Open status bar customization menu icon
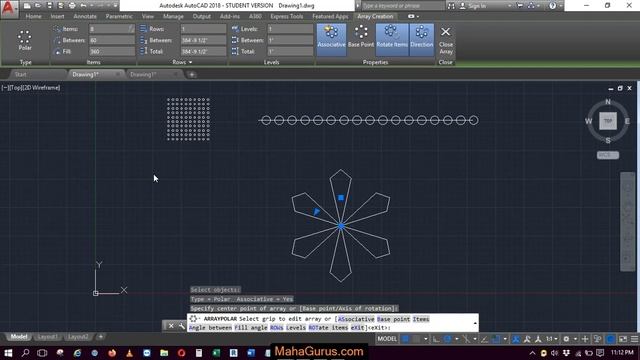The height and width of the screenshot is (360, 640). click(x=634, y=339)
